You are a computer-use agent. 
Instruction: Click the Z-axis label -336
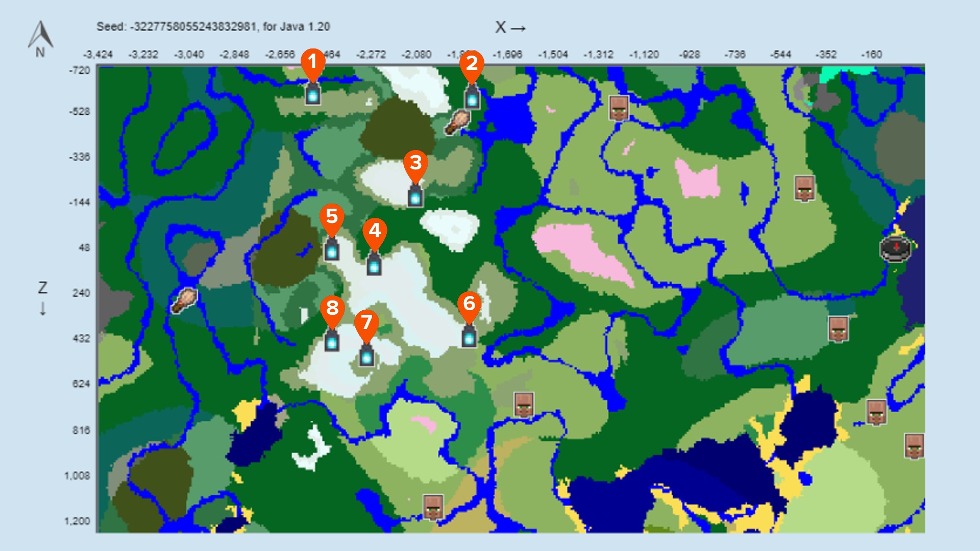tap(80, 157)
